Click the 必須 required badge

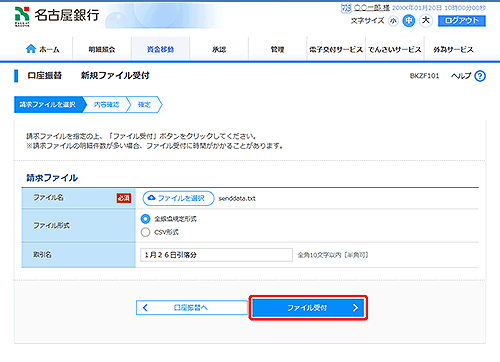(x=124, y=198)
